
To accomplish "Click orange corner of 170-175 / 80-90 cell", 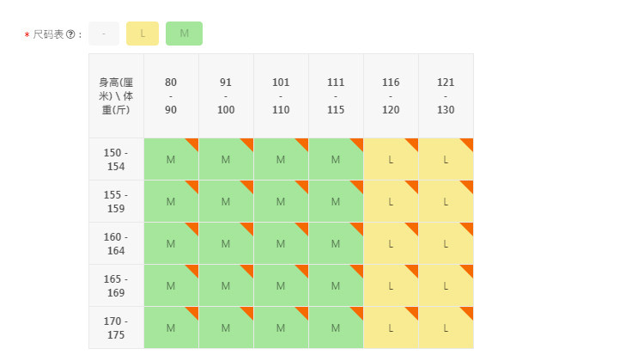I will click(193, 311).
